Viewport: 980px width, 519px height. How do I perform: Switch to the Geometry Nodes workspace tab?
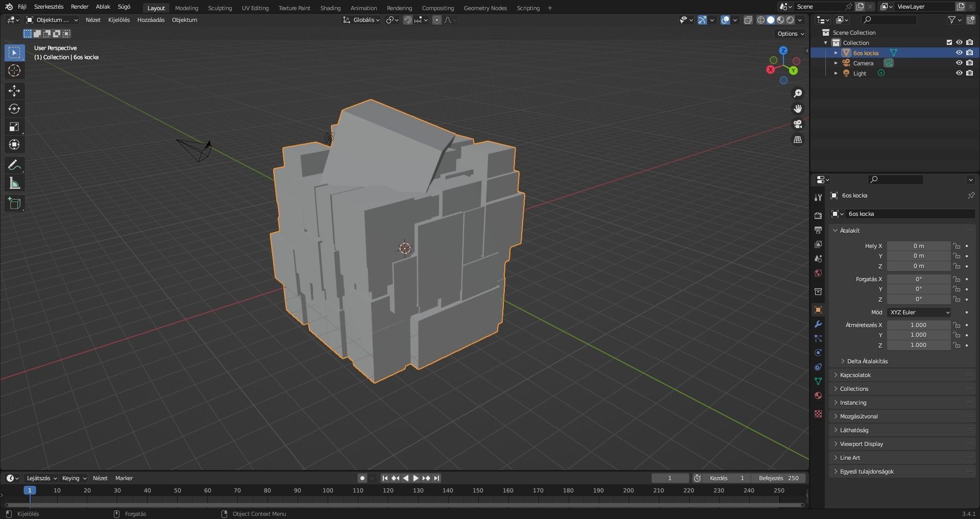click(x=485, y=8)
